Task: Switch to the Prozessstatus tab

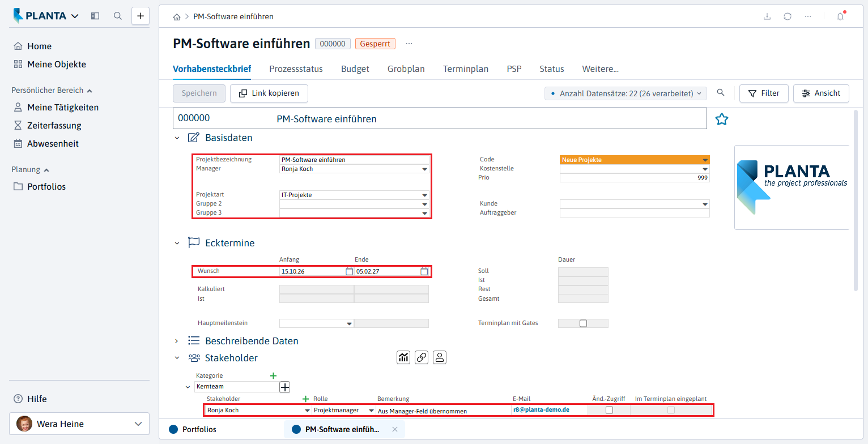Action: 296,69
